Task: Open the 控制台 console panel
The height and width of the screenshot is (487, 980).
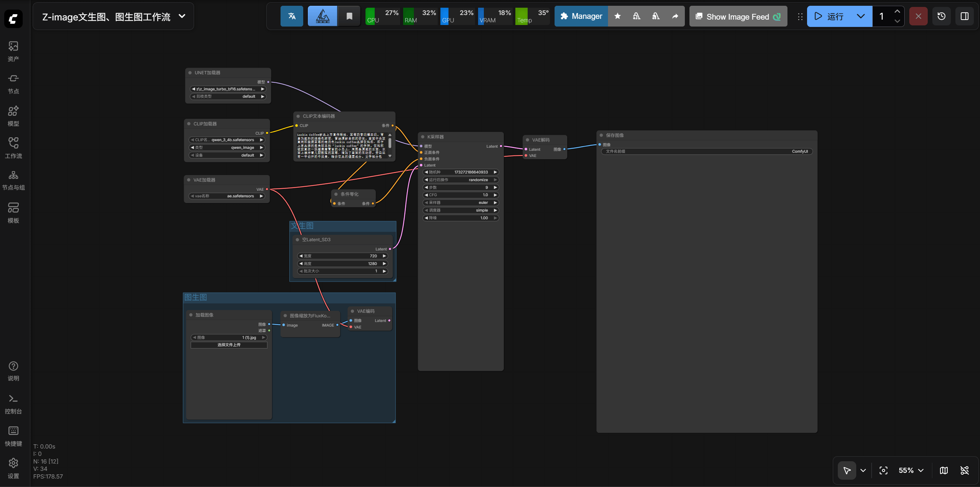Action: pos(13,404)
